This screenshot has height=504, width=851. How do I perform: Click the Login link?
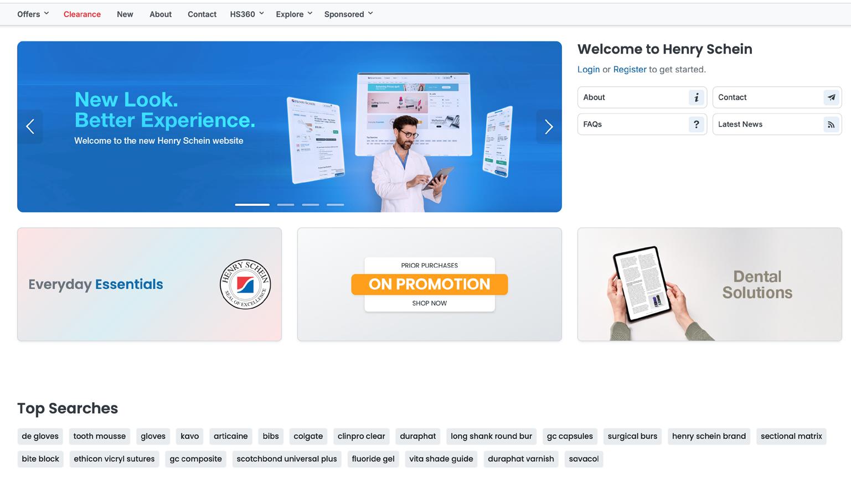pos(589,69)
